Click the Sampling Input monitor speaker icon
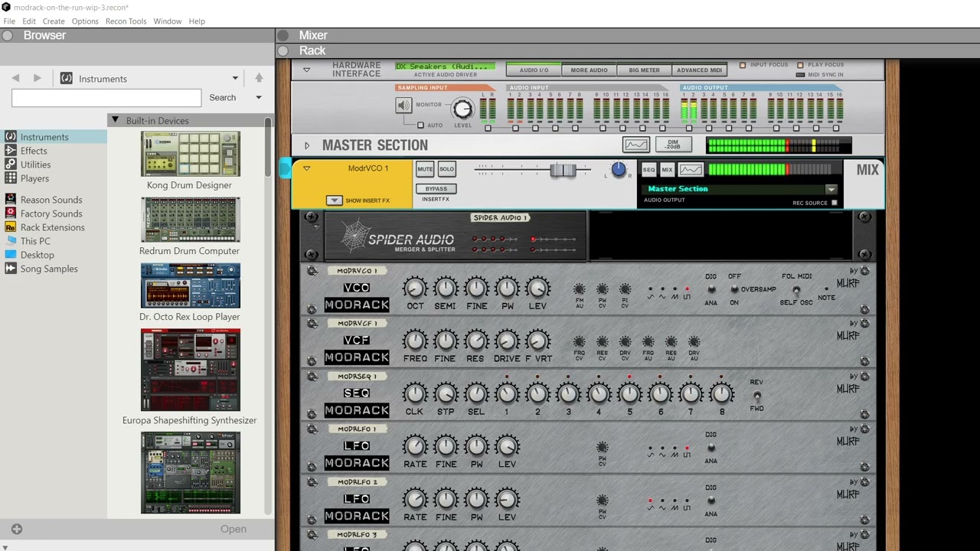This screenshot has height=551, width=980. (403, 105)
